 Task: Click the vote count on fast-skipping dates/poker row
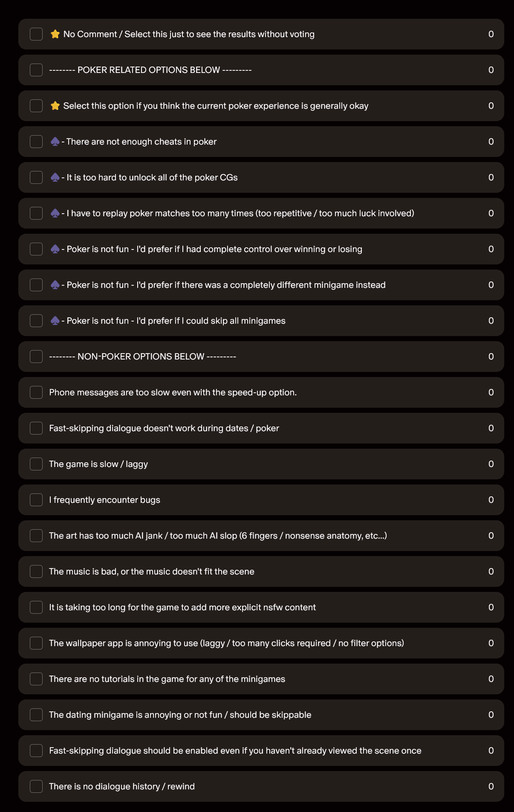tap(491, 428)
